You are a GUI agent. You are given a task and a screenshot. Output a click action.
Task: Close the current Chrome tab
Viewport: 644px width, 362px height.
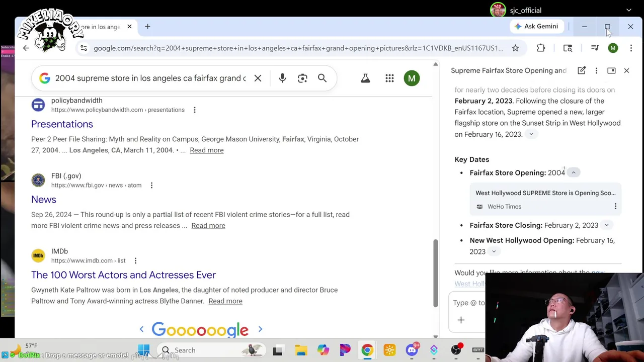(129, 26)
